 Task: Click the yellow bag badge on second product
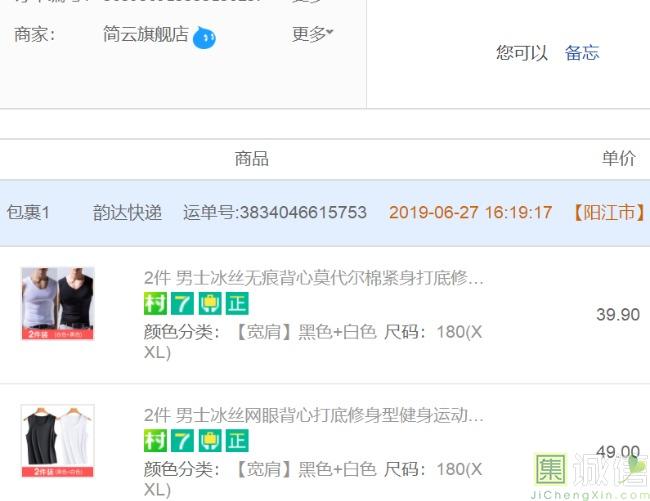click(x=210, y=440)
